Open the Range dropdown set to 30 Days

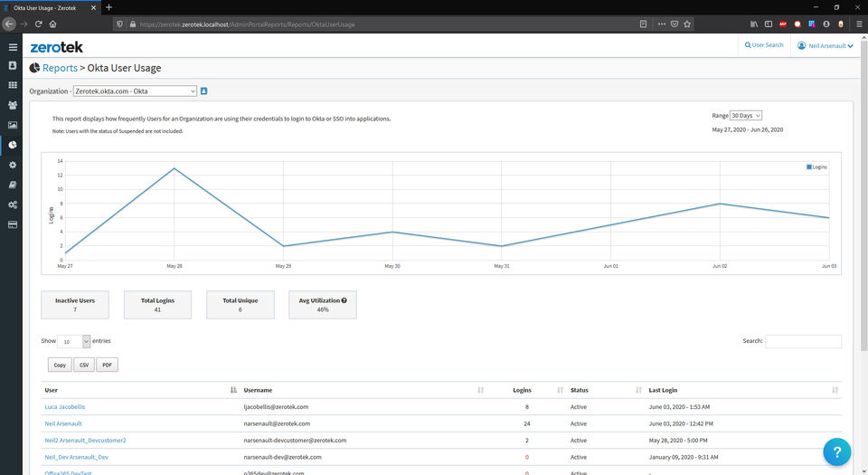[746, 115]
